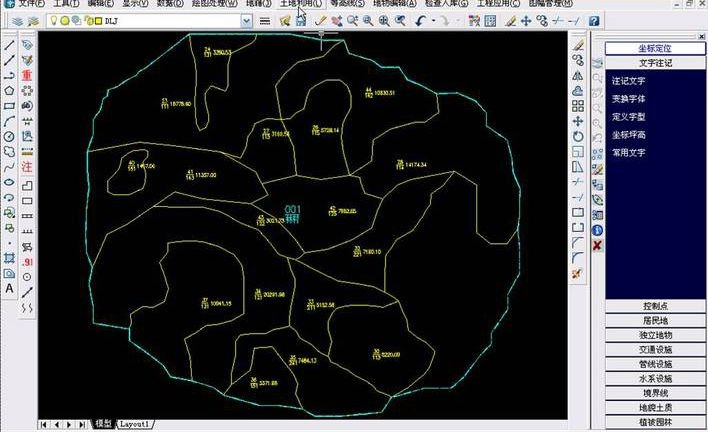Click the 居民地 panel button

point(655,321)
